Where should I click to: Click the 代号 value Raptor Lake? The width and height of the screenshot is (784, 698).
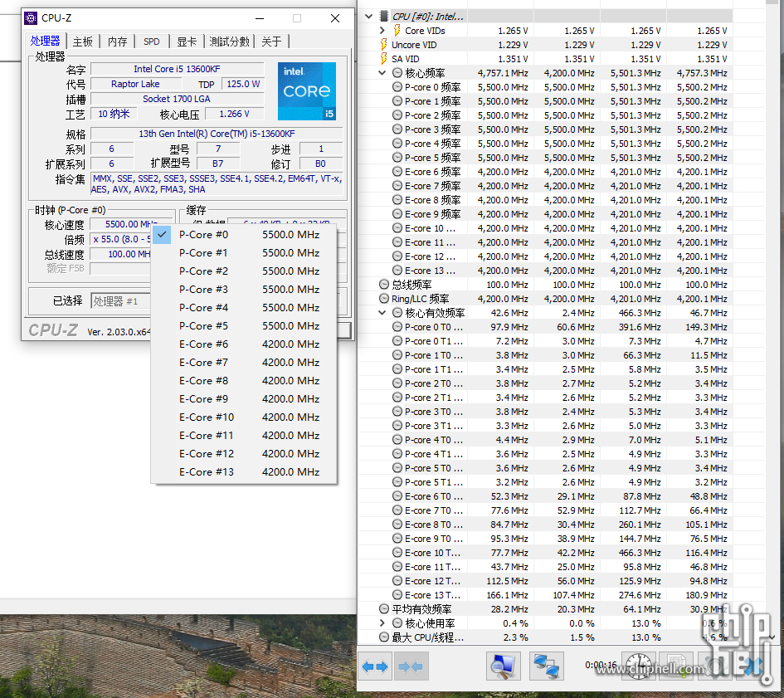pyautogui.click(x=135, y=84)
